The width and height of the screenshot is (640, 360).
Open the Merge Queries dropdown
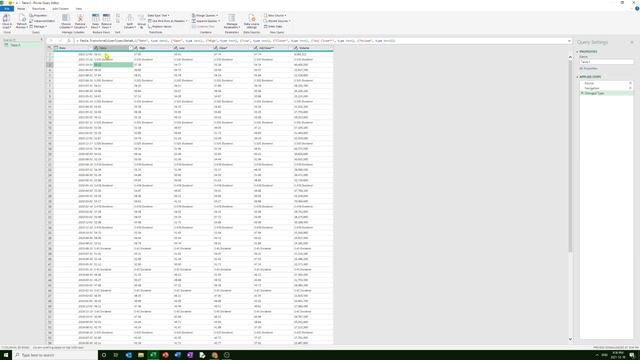click(x=205, y=16)
